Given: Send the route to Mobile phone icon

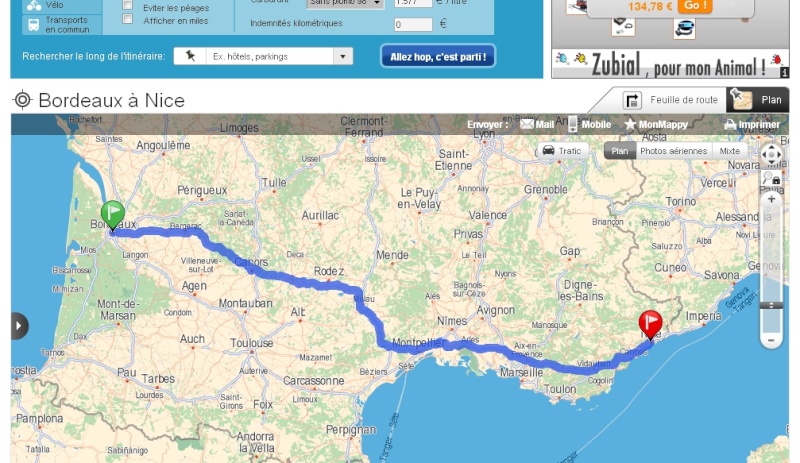Looking at the screenshot, I should point(573,124).
